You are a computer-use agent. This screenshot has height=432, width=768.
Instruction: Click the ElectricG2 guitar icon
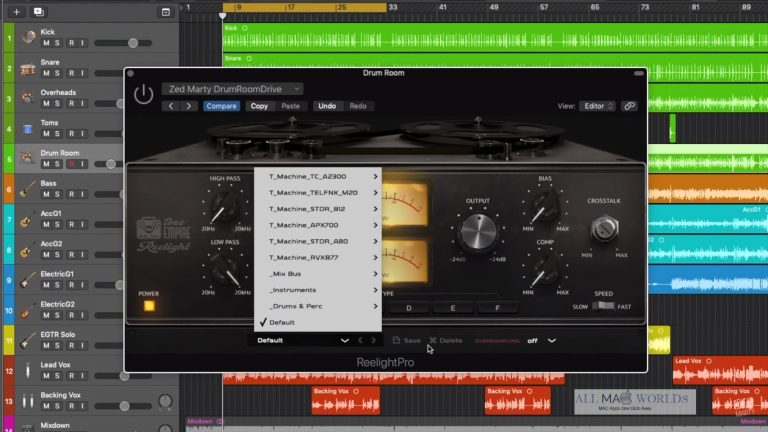point(27,311)
